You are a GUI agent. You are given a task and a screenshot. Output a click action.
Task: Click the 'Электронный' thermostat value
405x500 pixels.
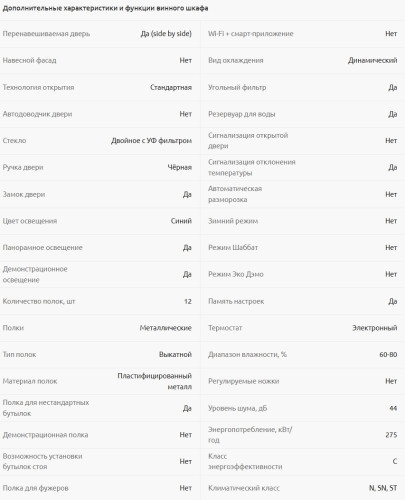(x=375, y=328)
